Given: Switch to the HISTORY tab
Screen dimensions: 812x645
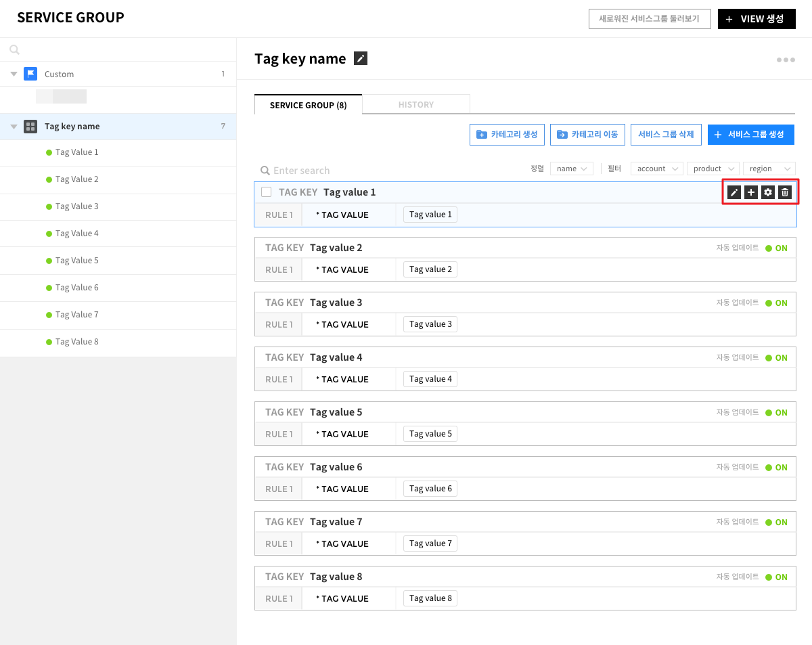Looking at the screenshot, I should [x=416, y=105].
